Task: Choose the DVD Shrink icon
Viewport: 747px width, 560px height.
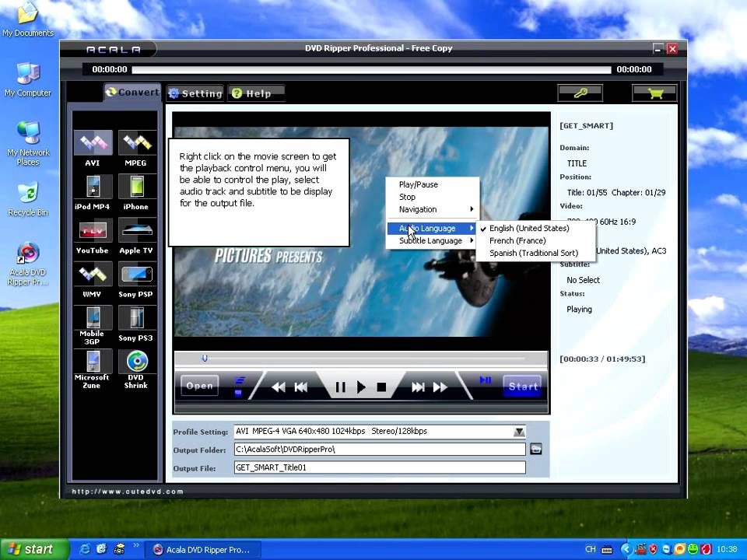Action: [137, 362]
